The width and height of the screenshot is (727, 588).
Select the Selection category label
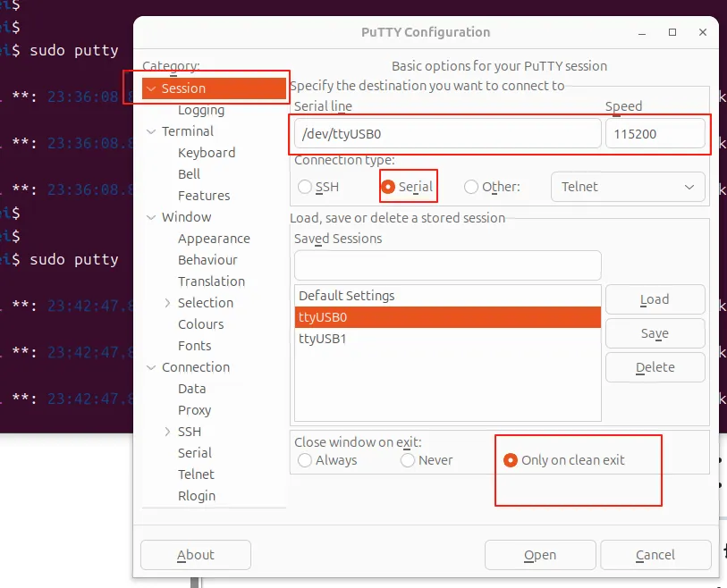pos(206,303)
